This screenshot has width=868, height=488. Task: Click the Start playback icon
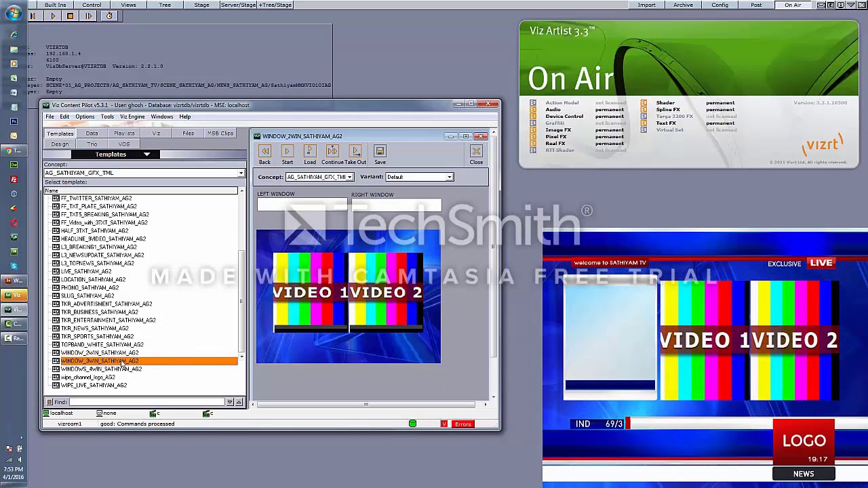pyautogui.click(x=287, y=151)
